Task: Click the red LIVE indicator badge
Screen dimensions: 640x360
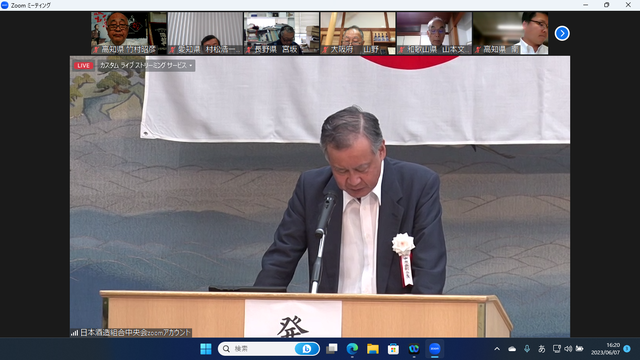Action: pyautogui.click(x=83, y=65)
